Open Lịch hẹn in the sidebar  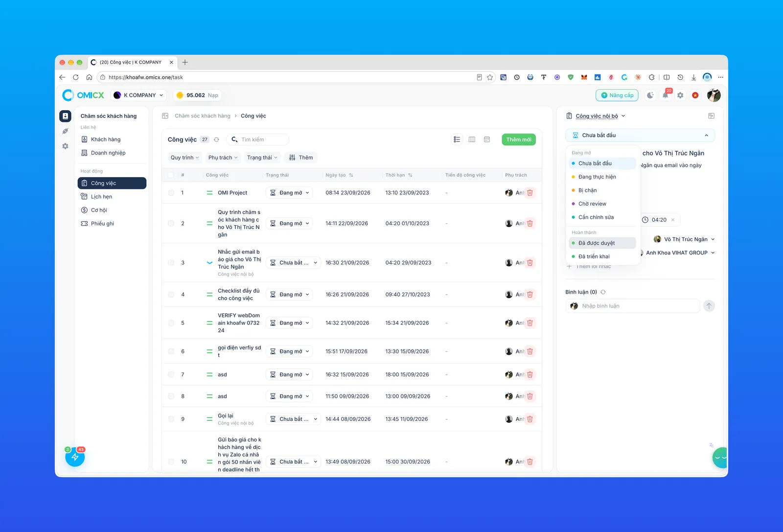tap(112, 197)
